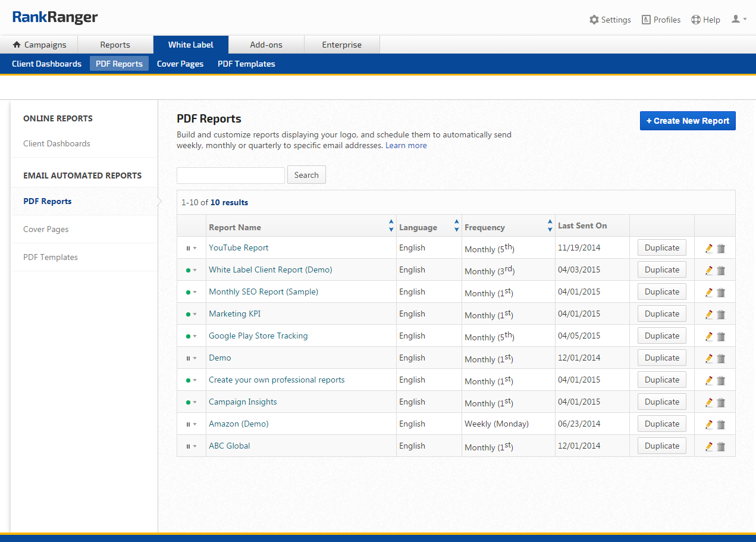Image resolution: width=756 pixels, height=542 pixels.
Task: Click the pencil icon for ABC Global
Action: [x=708, y=447]
